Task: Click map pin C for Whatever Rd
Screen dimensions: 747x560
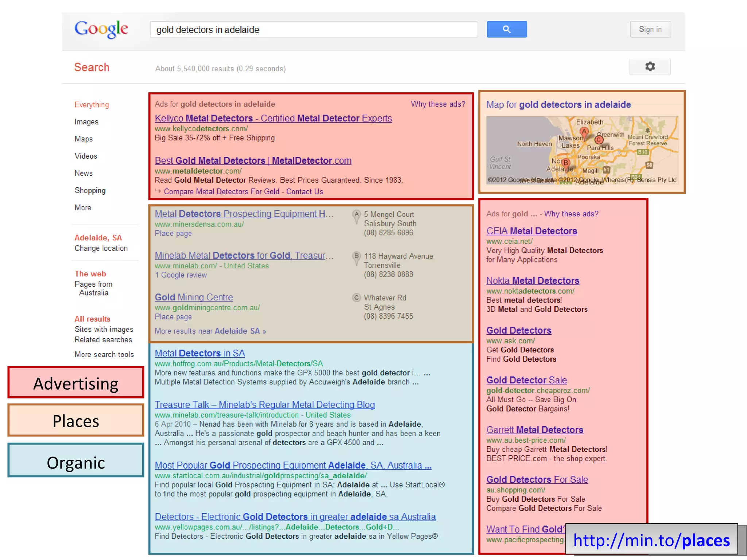Action: (356, 298)
